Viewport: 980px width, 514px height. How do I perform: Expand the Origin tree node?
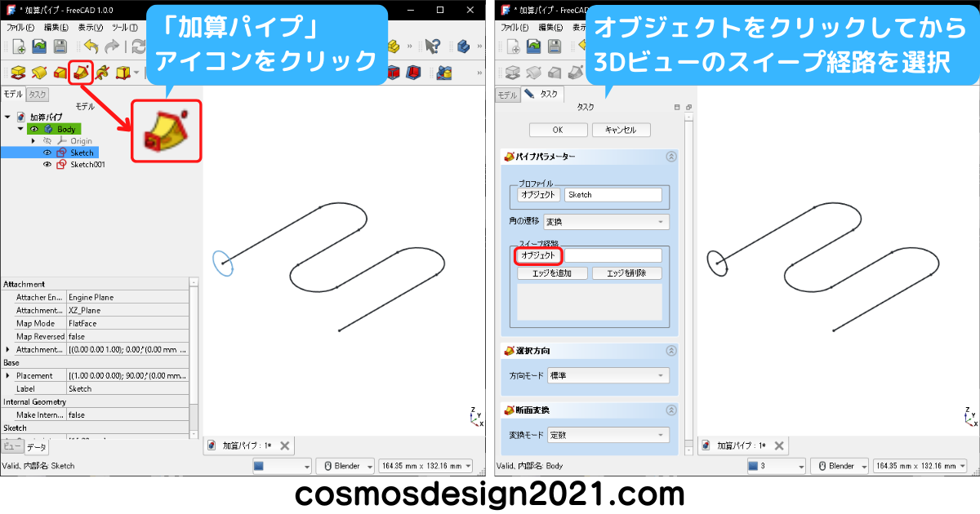(33, 141)
